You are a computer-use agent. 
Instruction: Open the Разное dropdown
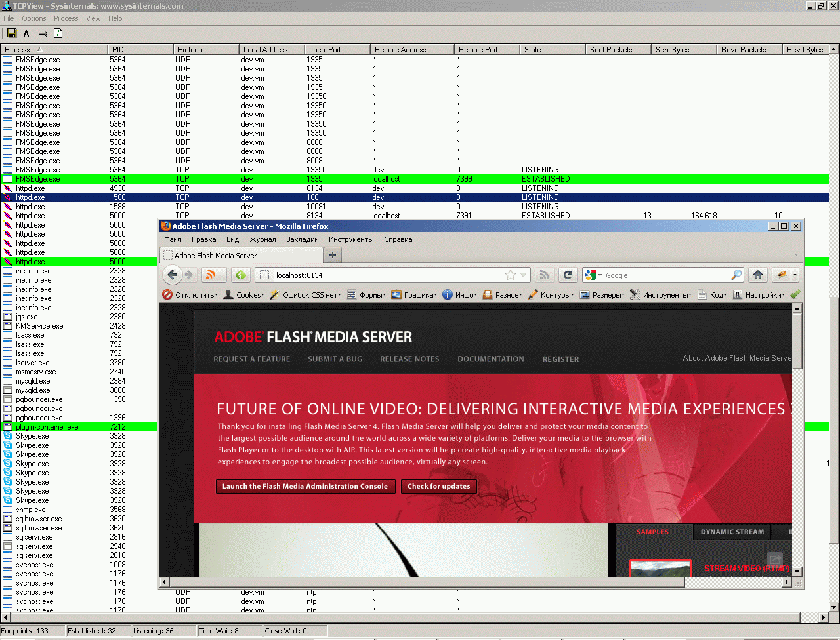503,294
